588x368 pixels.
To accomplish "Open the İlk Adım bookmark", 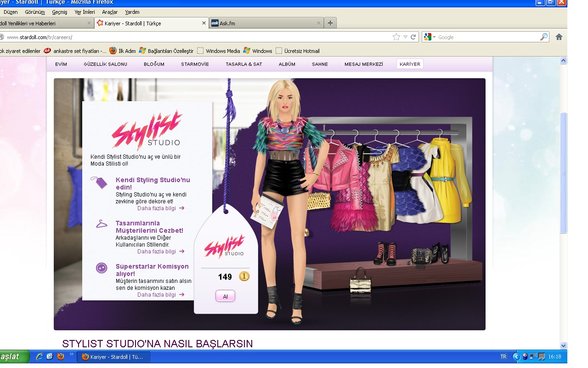I will (x=123, y=51).
